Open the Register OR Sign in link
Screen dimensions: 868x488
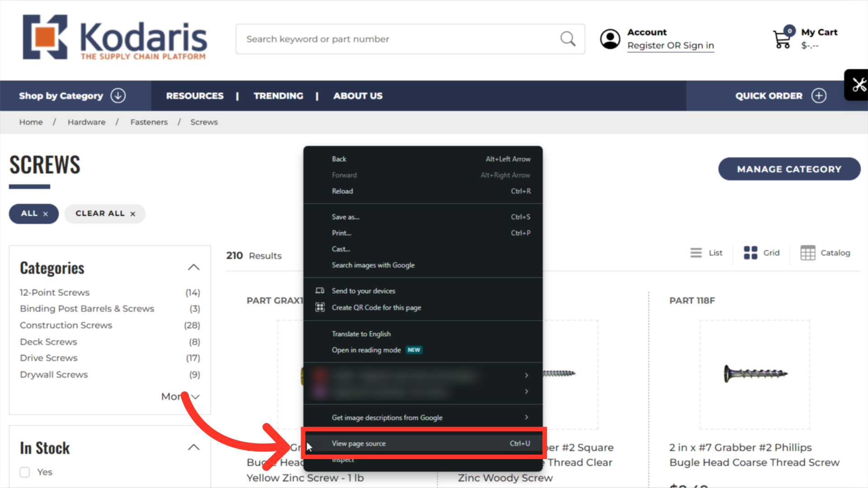coord(670,46)
